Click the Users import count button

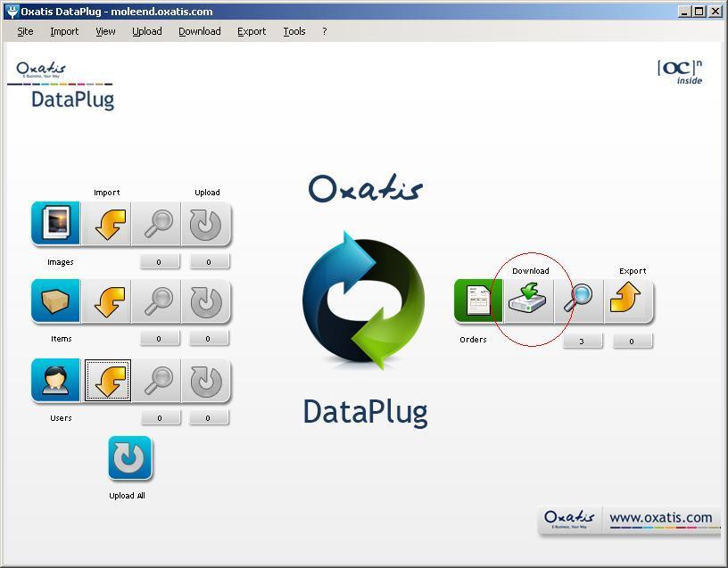click(161, 417)
